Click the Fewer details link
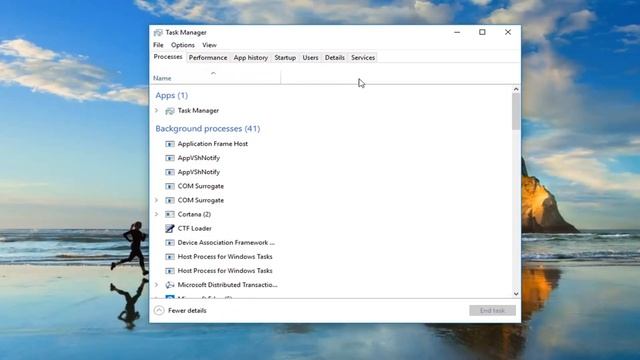The height and width of the screenshot is (360, 640). click(x=187, y=311)
